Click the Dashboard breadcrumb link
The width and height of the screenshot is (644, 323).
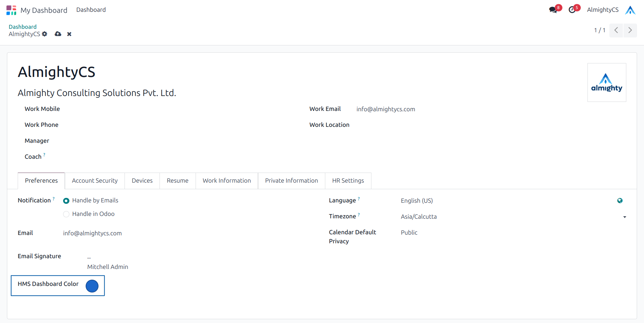tap(23, 27)
